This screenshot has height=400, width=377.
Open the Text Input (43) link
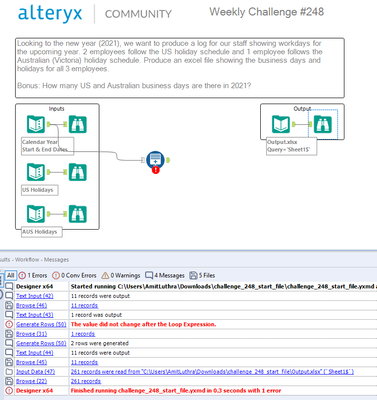point(35,315)
